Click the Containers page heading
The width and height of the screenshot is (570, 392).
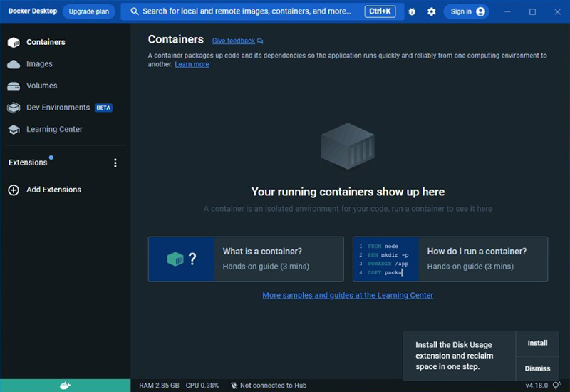click(x=175, y=39)
